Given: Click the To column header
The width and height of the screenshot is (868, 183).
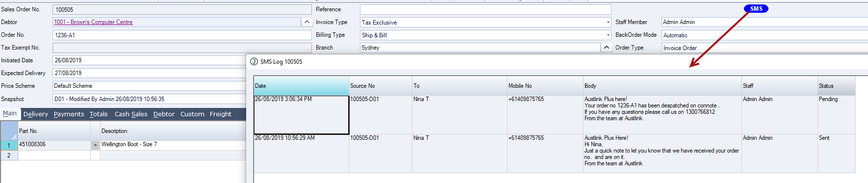Looking at the screenshot, I should click(460, 86).
